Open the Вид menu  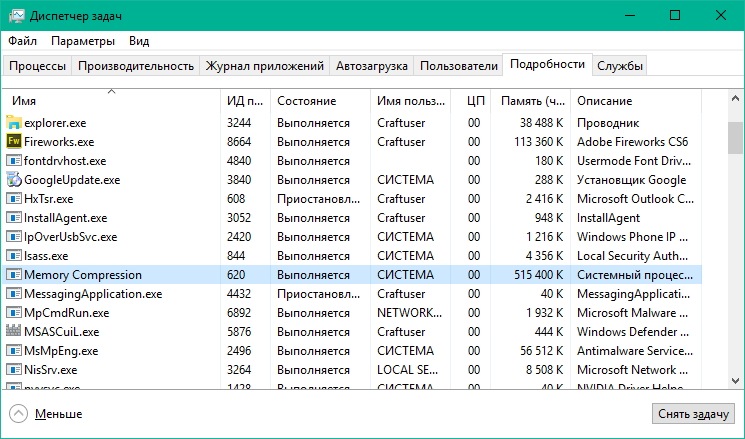point(139,41)
